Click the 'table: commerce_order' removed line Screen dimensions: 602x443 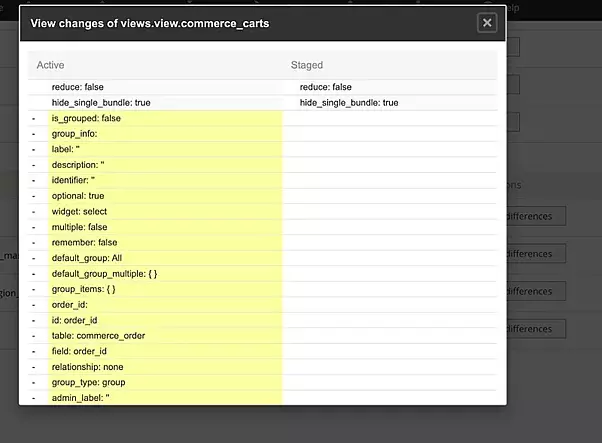98,335
